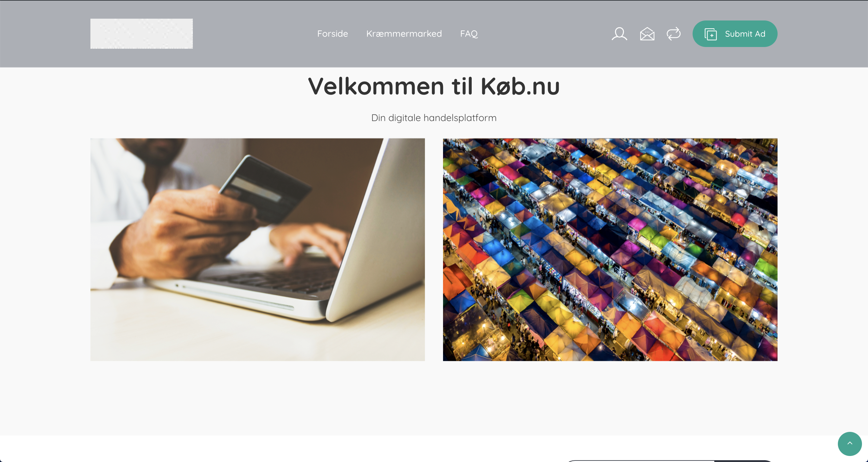
Task: Open the Kræmmermarked menu item
Action: (x=404, y=34)
